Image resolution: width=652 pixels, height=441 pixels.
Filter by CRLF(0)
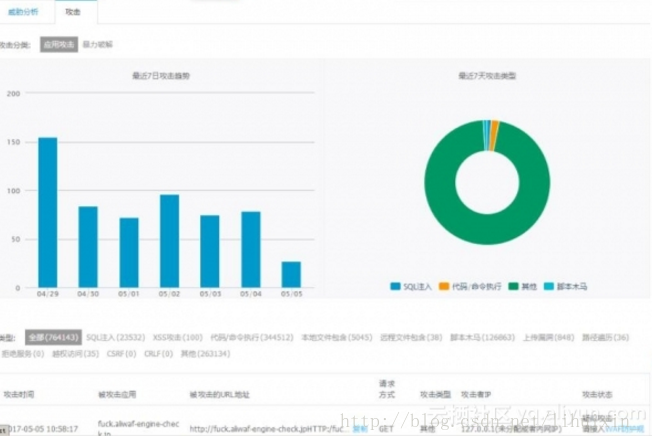point(158,354)
